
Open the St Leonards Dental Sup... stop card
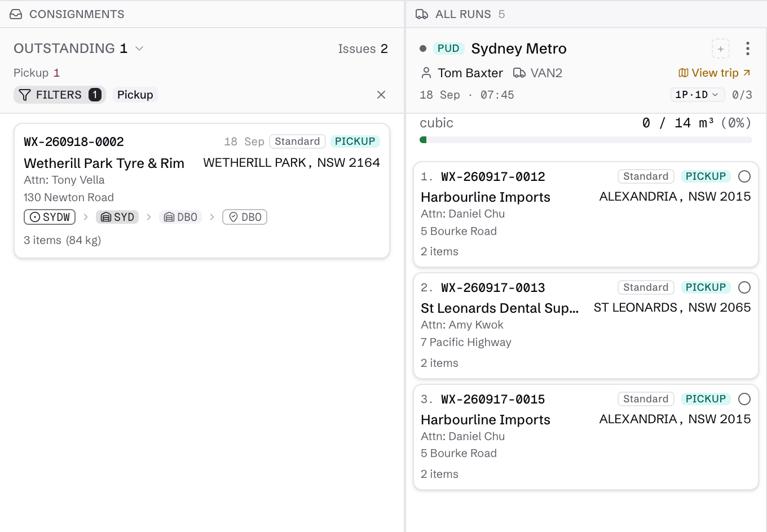(x=586, y=326)
